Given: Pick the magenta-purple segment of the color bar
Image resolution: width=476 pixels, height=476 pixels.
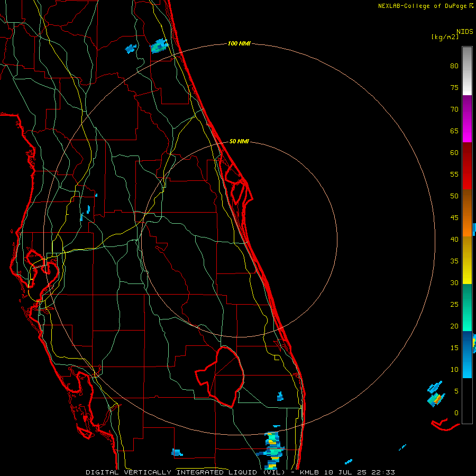Looking at the screenshot, I should pyautogui.click(x=467, y=119).
